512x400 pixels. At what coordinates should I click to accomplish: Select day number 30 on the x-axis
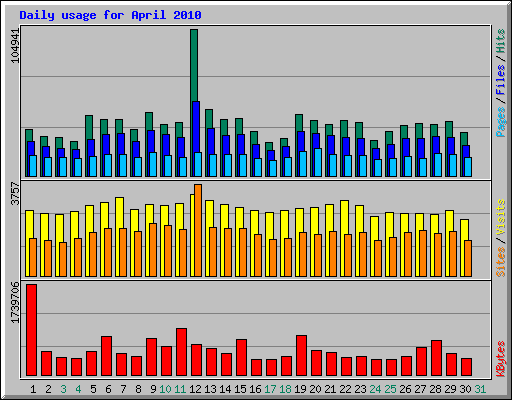(465, 389)
